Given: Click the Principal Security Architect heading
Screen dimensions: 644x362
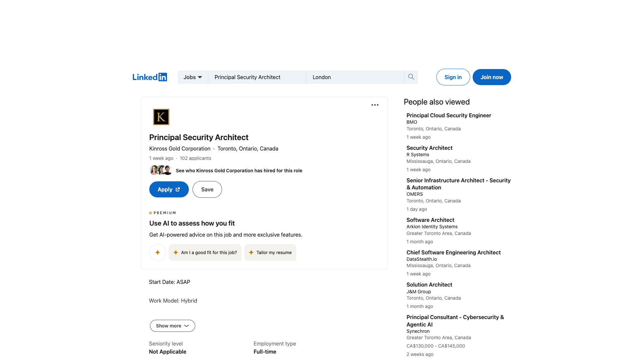Looking at the screenshot, I should 199,137.
